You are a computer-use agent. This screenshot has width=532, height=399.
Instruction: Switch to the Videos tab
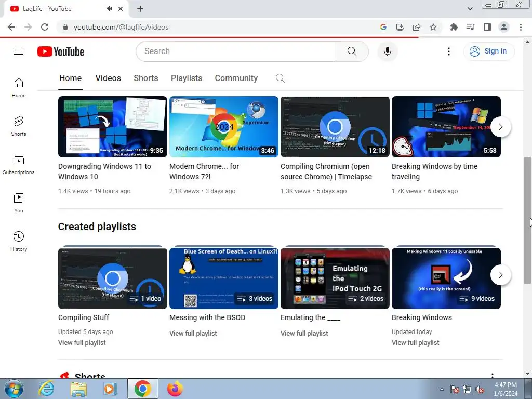tap(108, 78)
